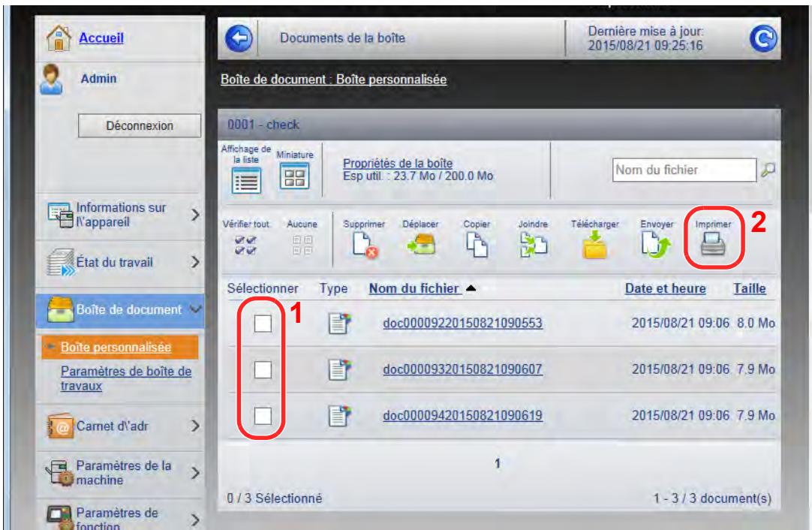Click the Carnet d'adr address book icon

coord(60,426)
